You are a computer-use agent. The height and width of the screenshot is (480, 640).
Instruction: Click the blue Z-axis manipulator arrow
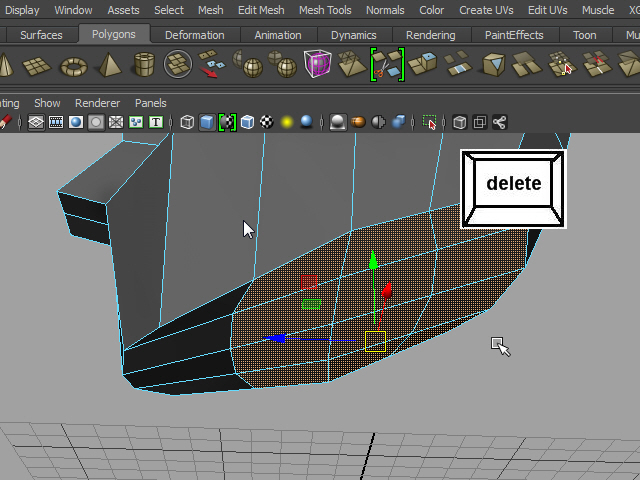277,339
